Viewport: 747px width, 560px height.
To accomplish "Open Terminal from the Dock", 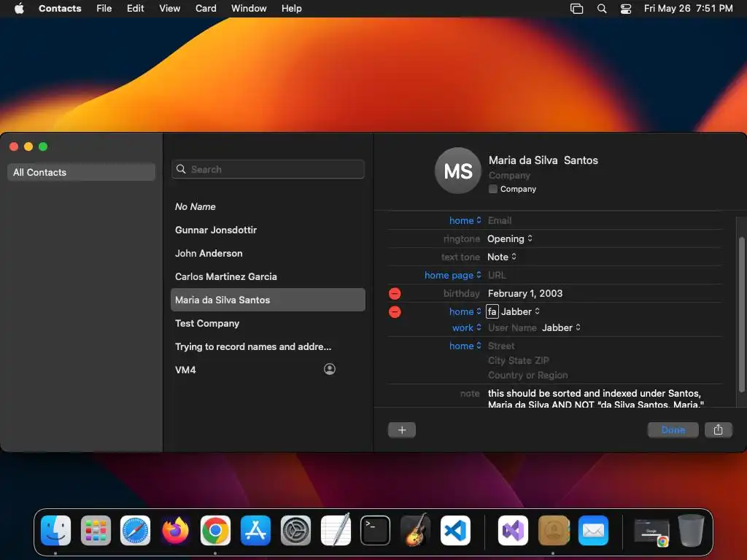I will (376, 531).
